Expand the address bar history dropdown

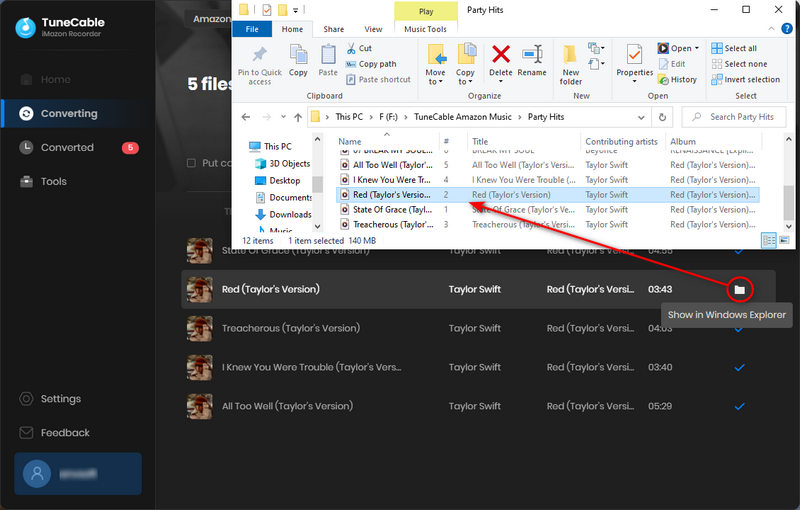point(641,117)
